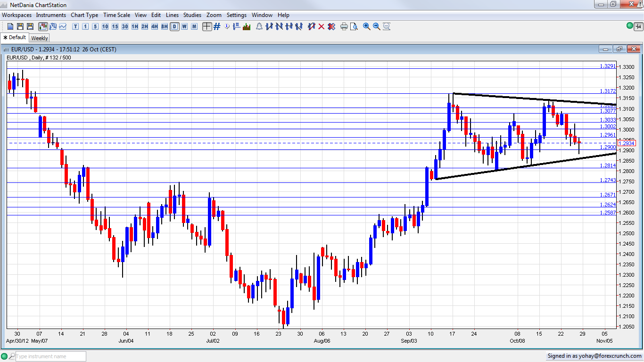Viewport: 644px width, 362px height.
Task: Switch to line chart type icon
Action: coord(63,26)
